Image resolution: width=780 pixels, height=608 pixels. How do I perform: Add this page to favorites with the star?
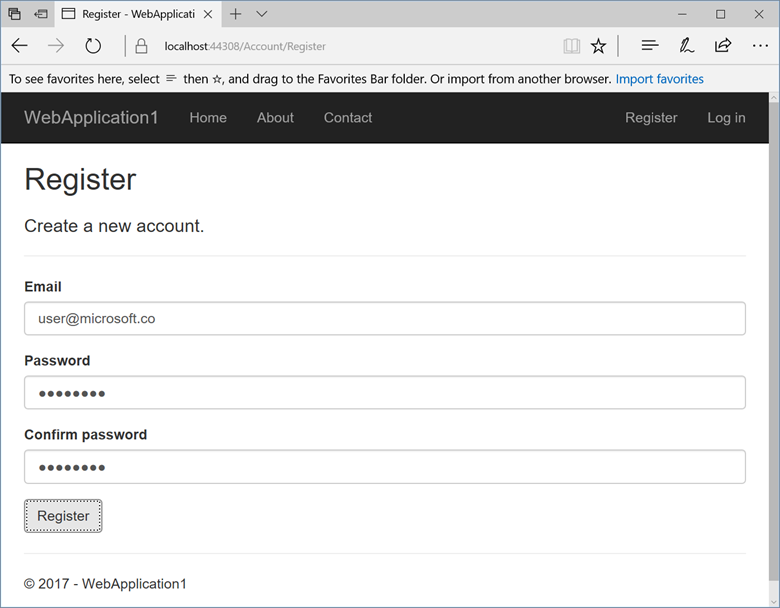tap(598, 46)
